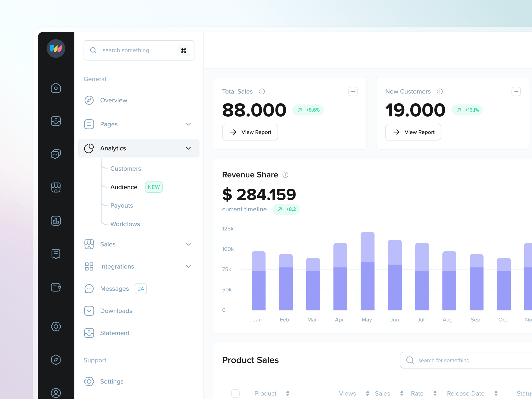This screenshot has height=399, width=532.
Task: Open wallet icon in dark sidebar
Action: click(56, 287)
